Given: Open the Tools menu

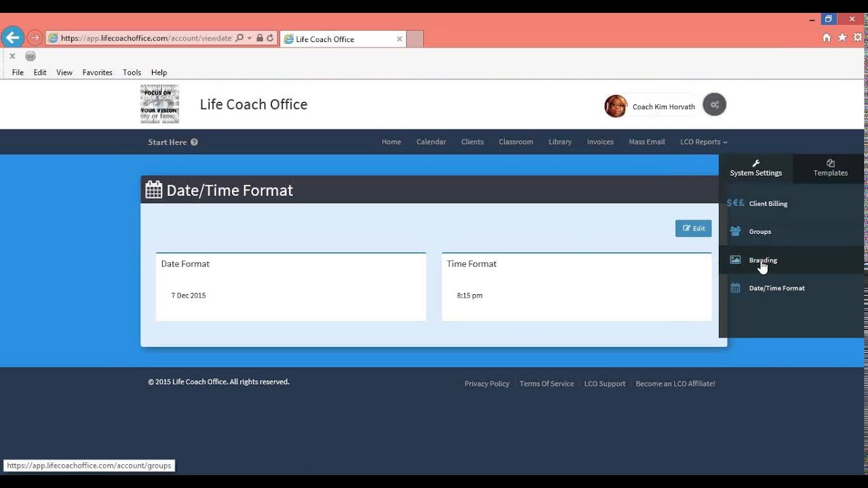Looking at the screenshot, I should pyautogui.click(x=132, y=73).
